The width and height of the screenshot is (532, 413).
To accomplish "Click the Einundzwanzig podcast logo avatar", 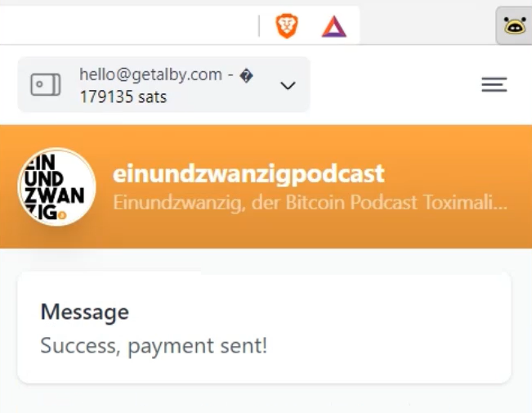I will tap(56, 186).
